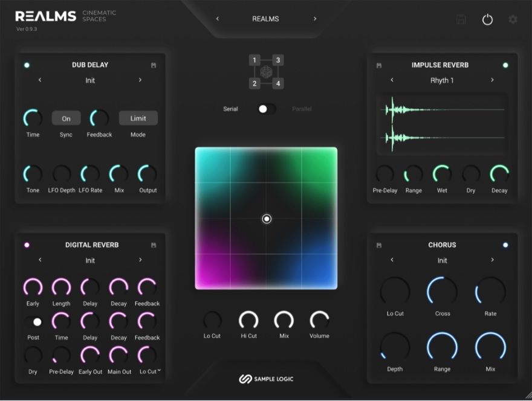Toggle the Digital Reverb Post switch
The width and height of the screenshot is (532, 401).
[33, 322]
